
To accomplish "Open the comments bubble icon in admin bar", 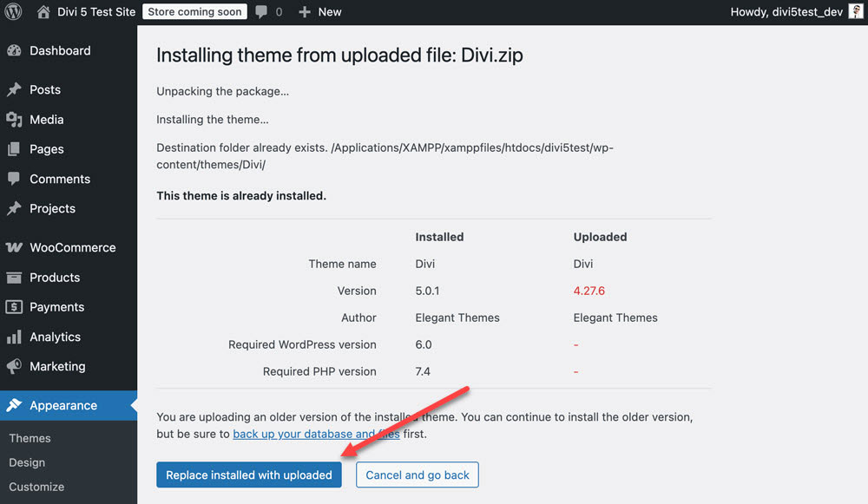I will coord(261,11).
